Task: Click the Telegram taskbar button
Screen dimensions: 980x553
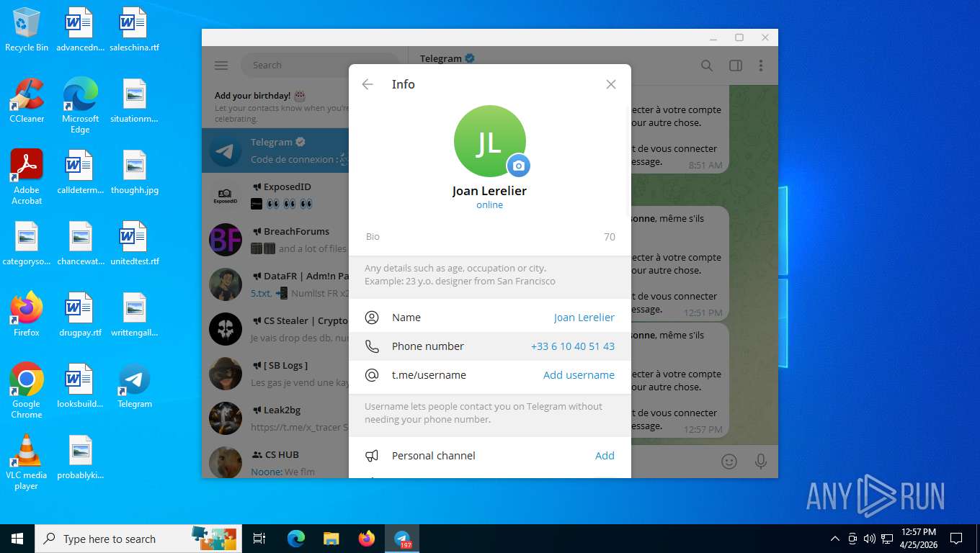Action: click(402, 539)
